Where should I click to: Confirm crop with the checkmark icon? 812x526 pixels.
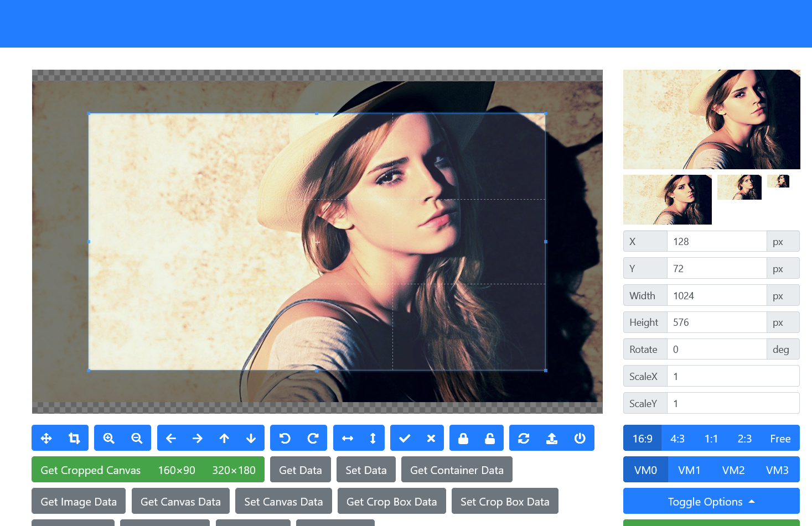pyautogui.click(x=404, y=438)
